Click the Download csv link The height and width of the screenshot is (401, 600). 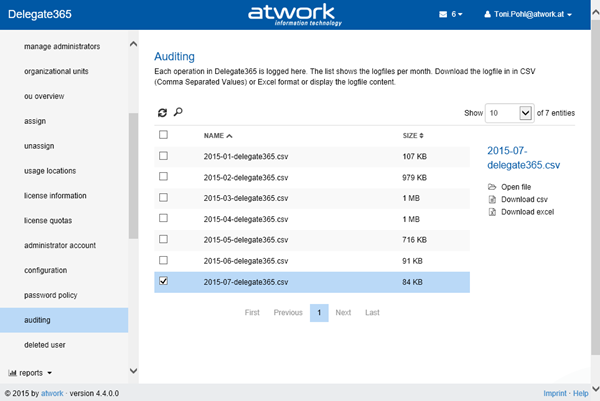click(x=524, y=199)
